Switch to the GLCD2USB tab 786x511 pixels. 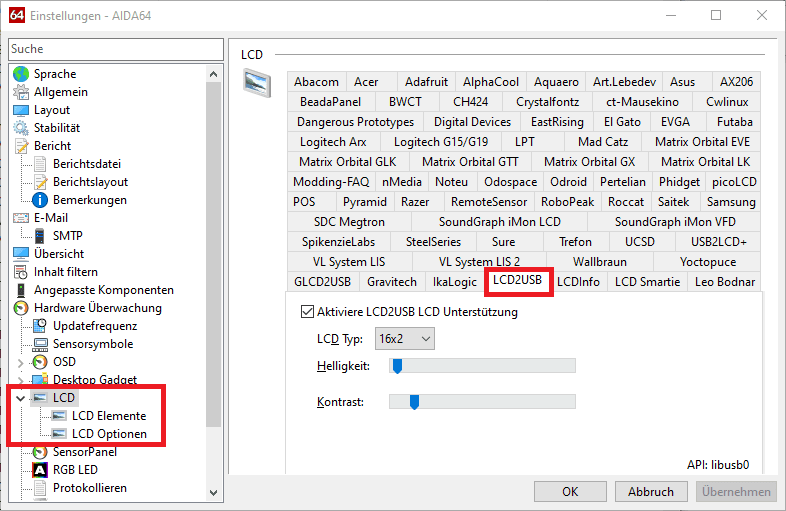click(322, 282)
